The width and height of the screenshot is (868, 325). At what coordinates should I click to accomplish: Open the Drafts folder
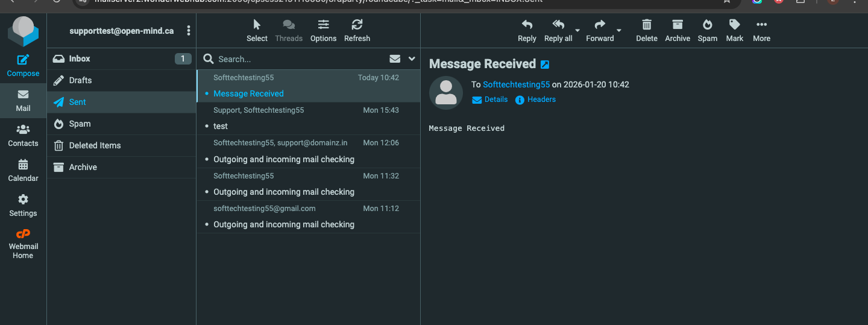pos(80,80)
